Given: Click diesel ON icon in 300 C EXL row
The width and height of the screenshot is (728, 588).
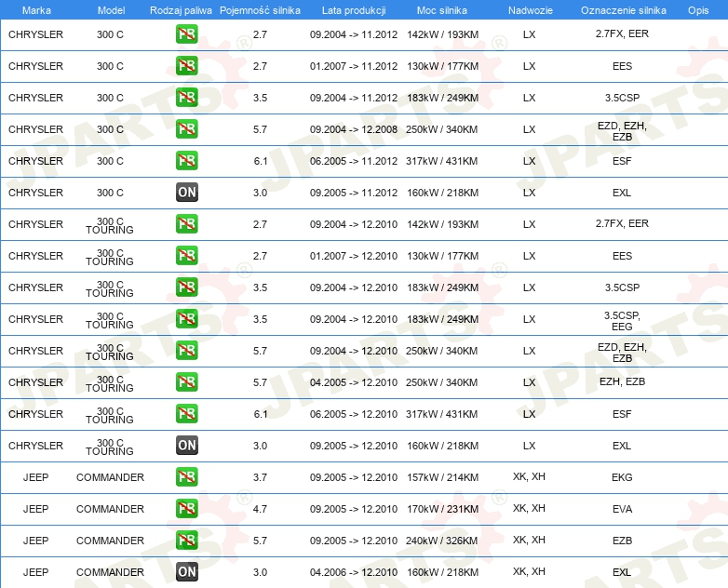Looking at the screenshot, I should click(x=186, y=193).
